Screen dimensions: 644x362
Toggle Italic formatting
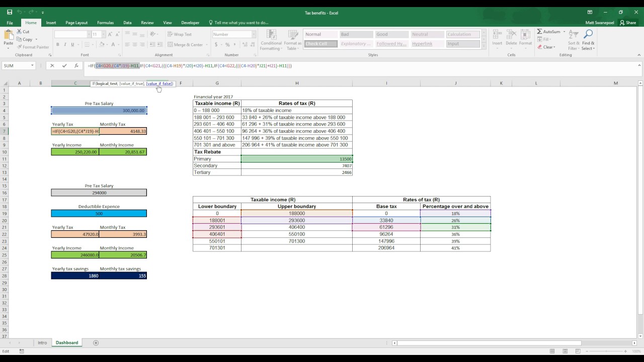pyautogui.click(x=65, y=45)
